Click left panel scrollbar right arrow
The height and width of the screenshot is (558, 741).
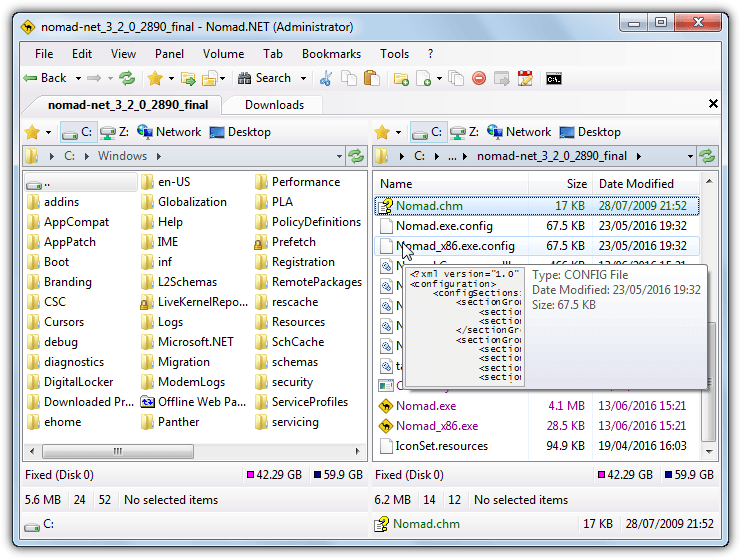(358, 451)
